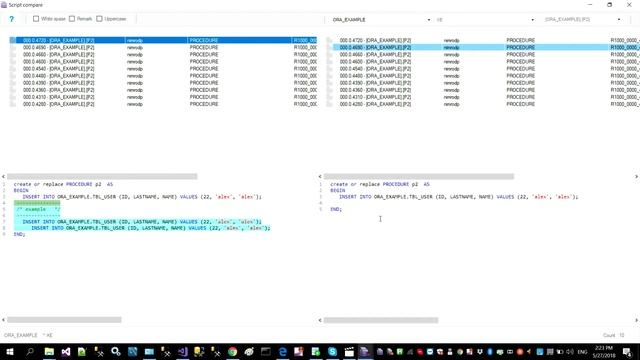Click the blue help question mark icon

click(11, 19)
